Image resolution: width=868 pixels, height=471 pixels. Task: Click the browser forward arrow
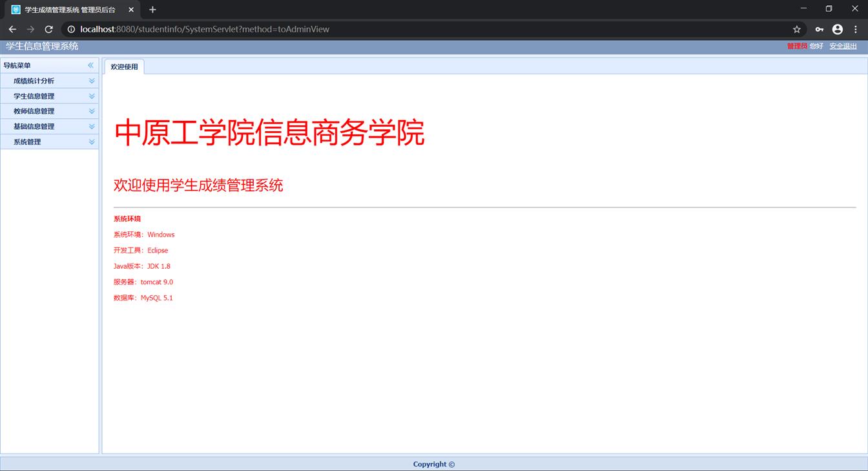(30, 29)
